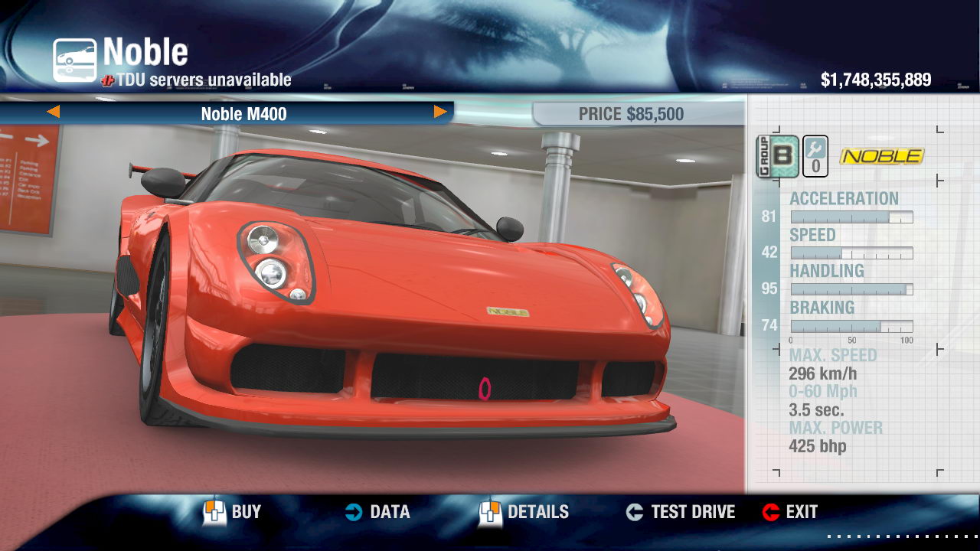Click the wrench tuning level icon
980x551 pixels.
815,156
